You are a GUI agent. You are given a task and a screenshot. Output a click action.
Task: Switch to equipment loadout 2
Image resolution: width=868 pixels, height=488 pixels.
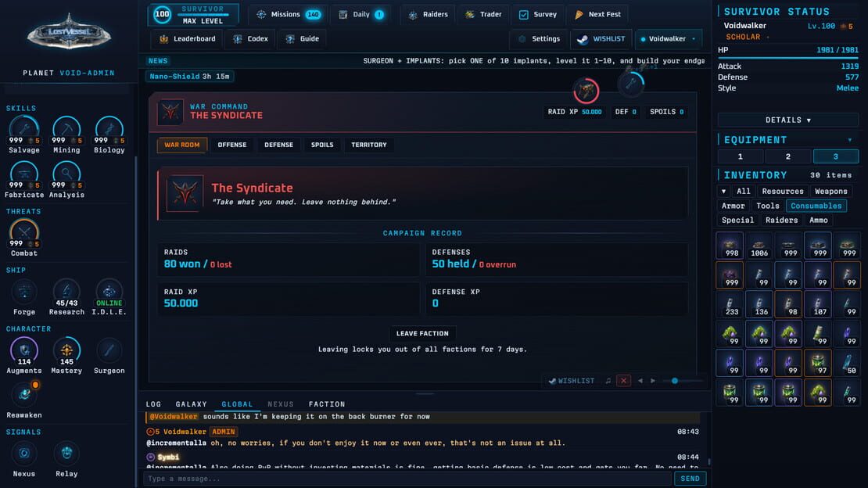[787, 156]
